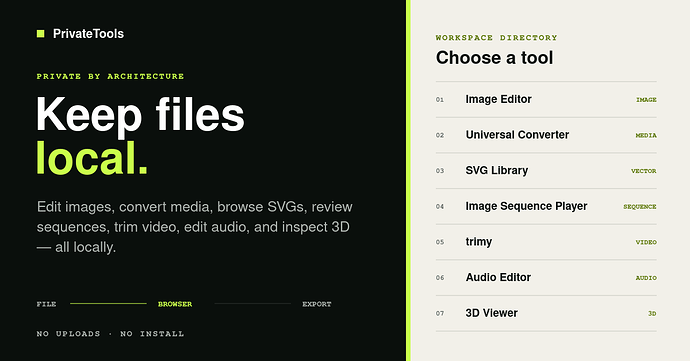This screenshot has height=361, width=690.
Task: Click the 3D category tag
Action: (x=652, y=313)
